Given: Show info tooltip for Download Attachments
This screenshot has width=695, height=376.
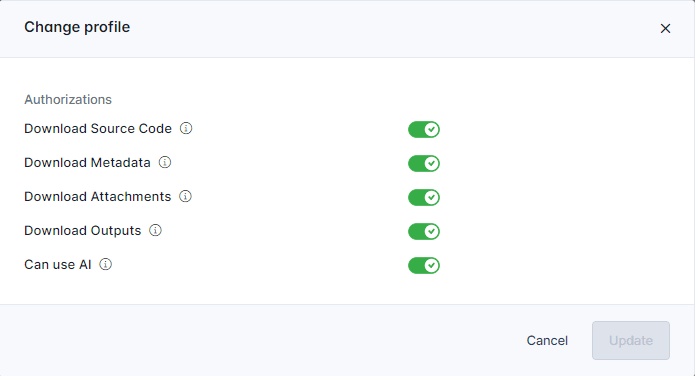Looking at the screenshot, I should pos(185,196).
